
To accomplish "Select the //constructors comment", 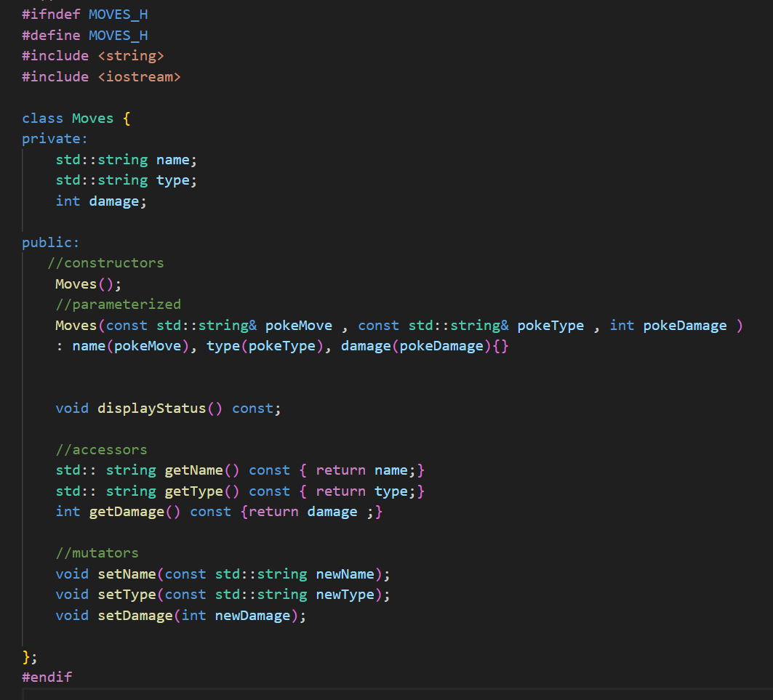I will tap(106, 262).
